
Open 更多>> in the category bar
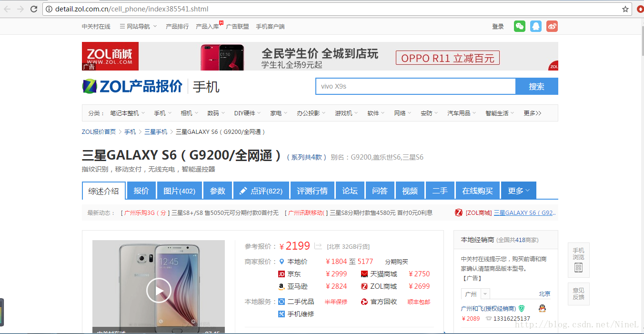[533, 113]
